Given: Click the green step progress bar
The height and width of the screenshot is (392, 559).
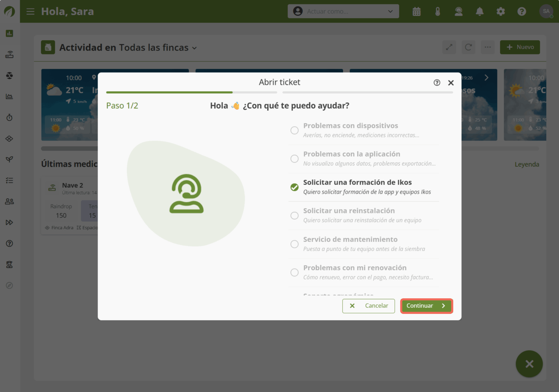Looking at the screenshot, I should 169,93.
